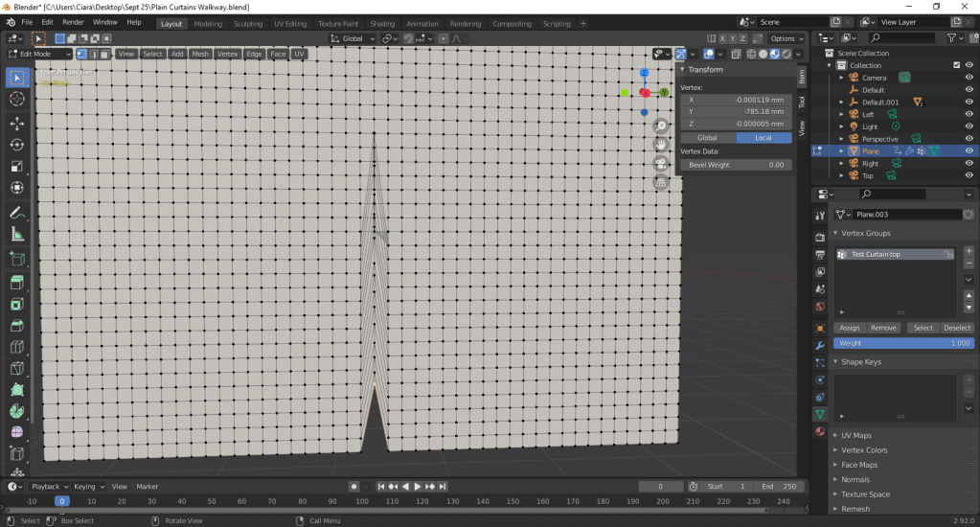Expand the UV Maps panel
This screenshot has height=527, width=980.
(x=855, y=435)
